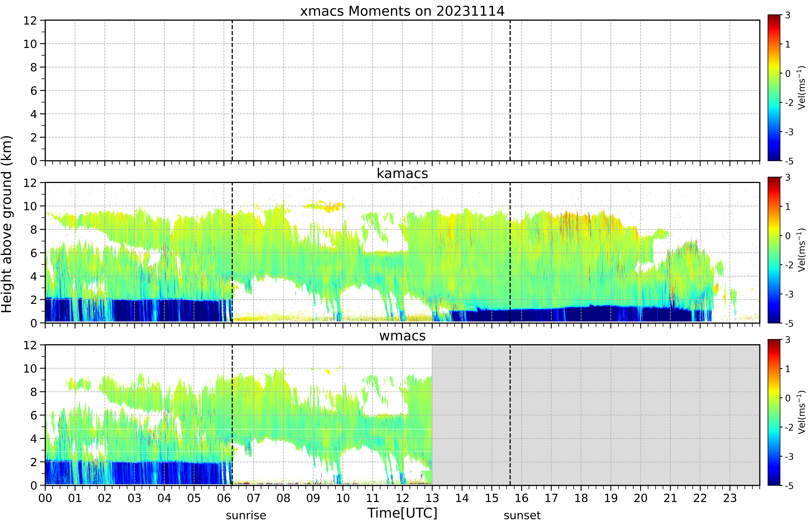Click the 'Height above ground (km)' axis label
The height and width of the screenshot is (527, 812).
[x=7, y=224]
